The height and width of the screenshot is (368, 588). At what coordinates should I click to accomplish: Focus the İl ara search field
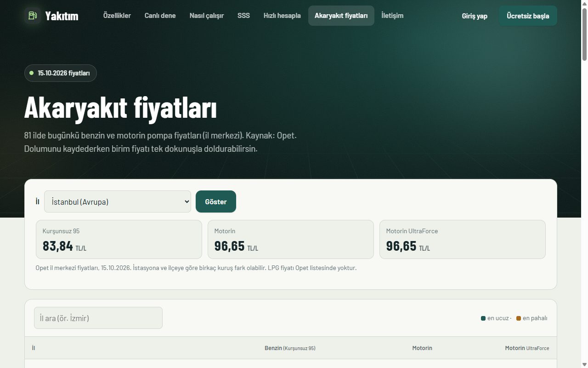[x=98, y=318]
